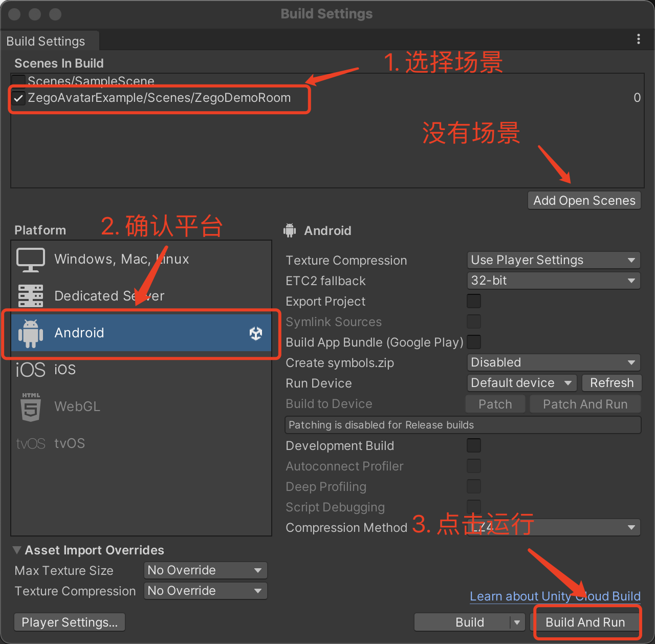Select the Dedicated Server platform icon

pyautogui.click(x=31, y=296)
